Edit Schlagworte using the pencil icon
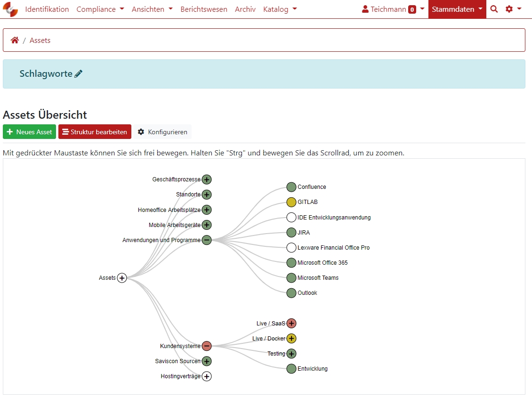The image size is (532, 398). (x=78, y=73)
